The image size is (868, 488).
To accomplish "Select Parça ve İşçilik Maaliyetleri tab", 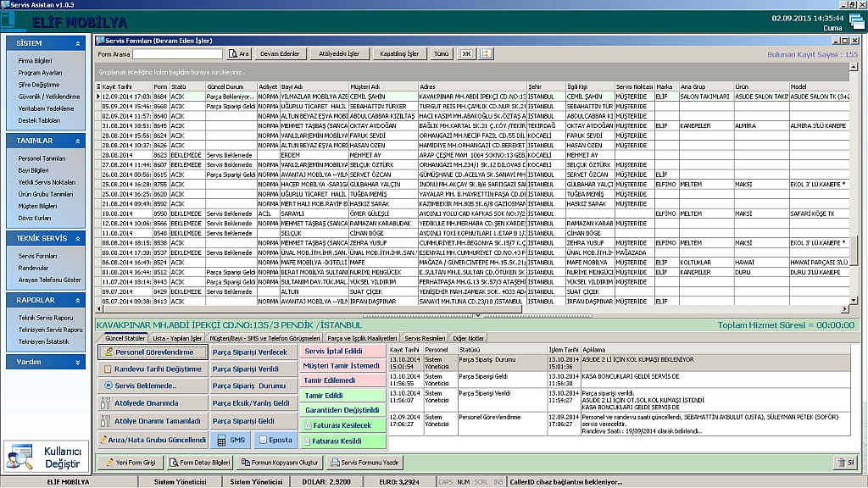I will point(362,338).
